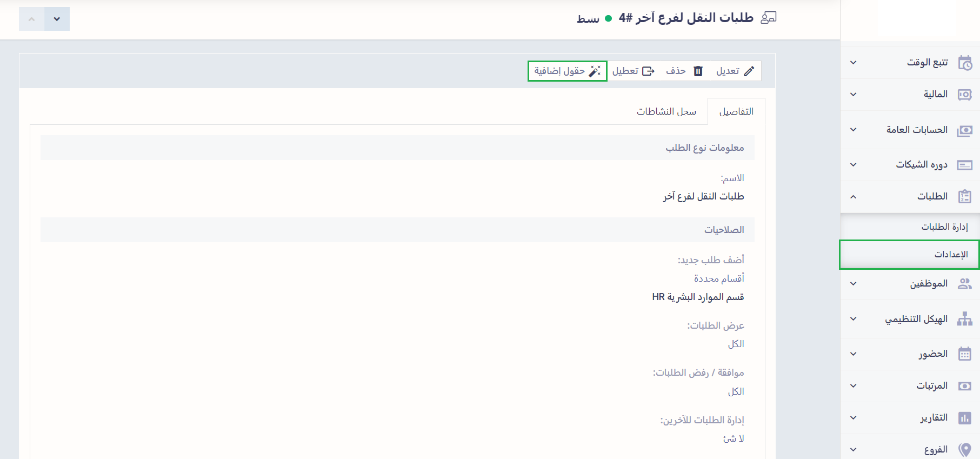
Task: Click the Reports (التقارير) chart icon
Action: 965,418
